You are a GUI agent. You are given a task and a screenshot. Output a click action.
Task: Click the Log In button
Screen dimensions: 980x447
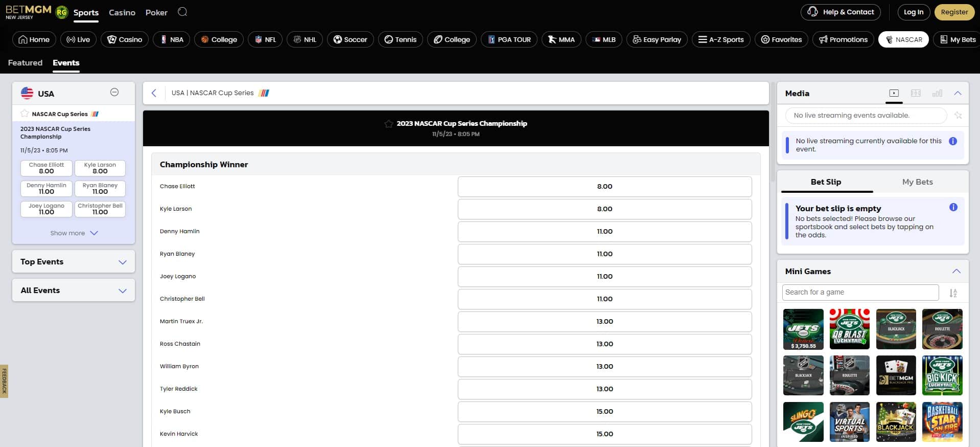tap(914, 12)
